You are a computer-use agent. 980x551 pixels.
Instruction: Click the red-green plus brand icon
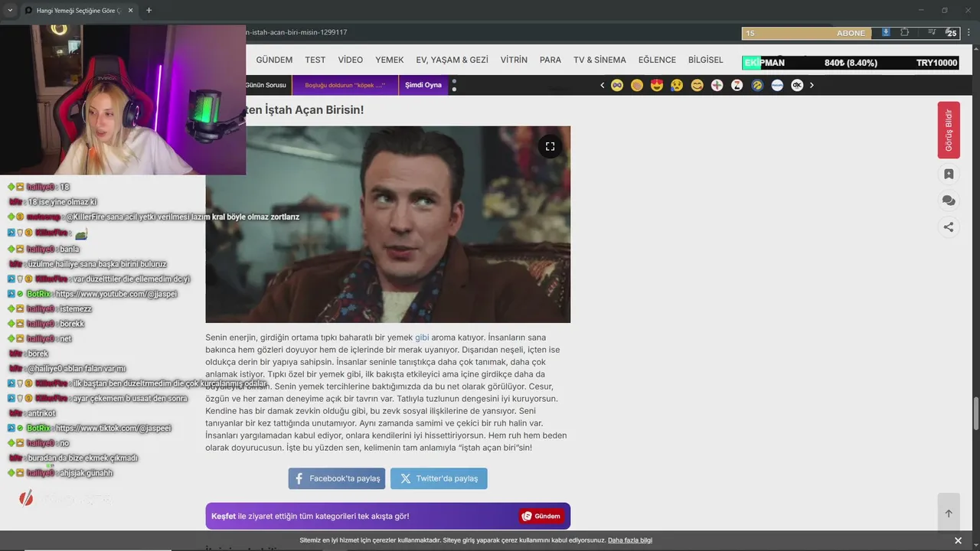717,85
